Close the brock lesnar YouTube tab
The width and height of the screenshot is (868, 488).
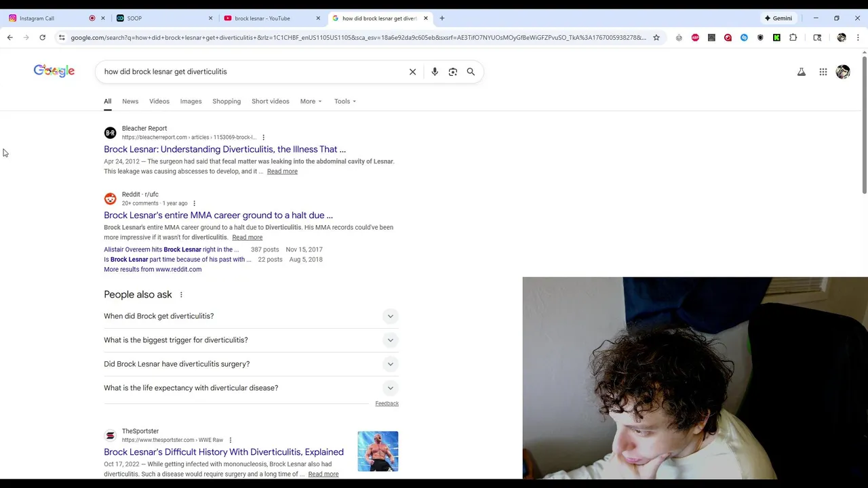[318, 18]
